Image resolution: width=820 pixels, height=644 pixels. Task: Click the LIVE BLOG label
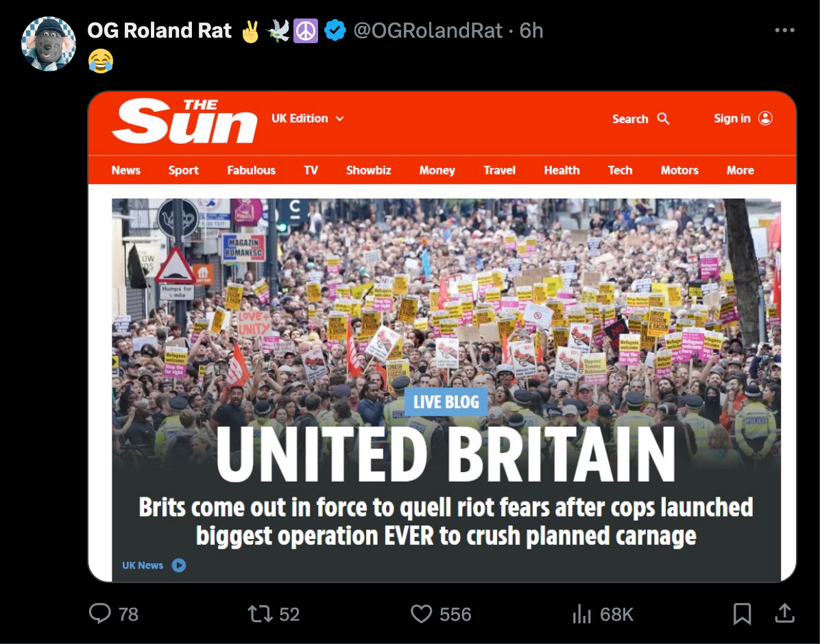click(x=446, y=401)
